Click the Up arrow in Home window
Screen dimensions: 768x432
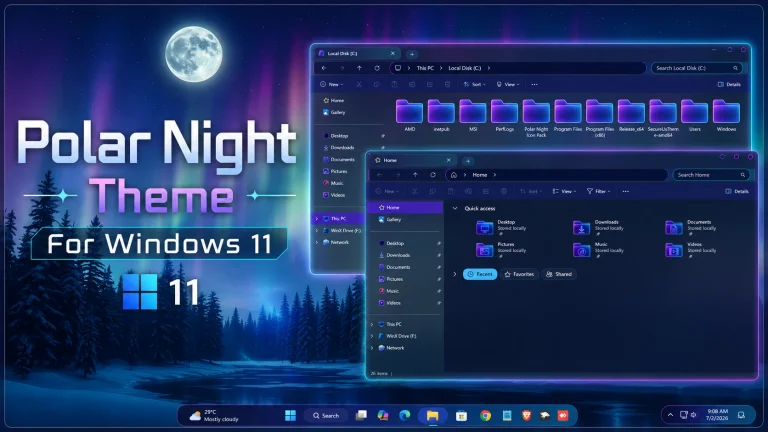tap(415, 175)
